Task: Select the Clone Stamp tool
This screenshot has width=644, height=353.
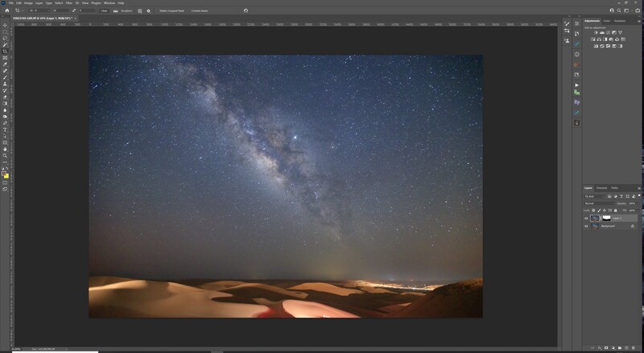Action: [x=5, y=84]
